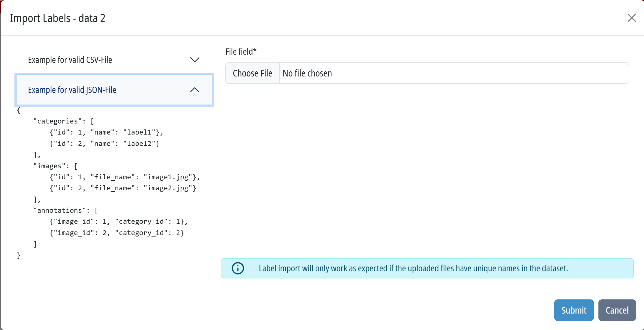This screenshot has width=644, height=330.
Task: Click the CSV-File chevron down arrow
Action: click(195, 60)
